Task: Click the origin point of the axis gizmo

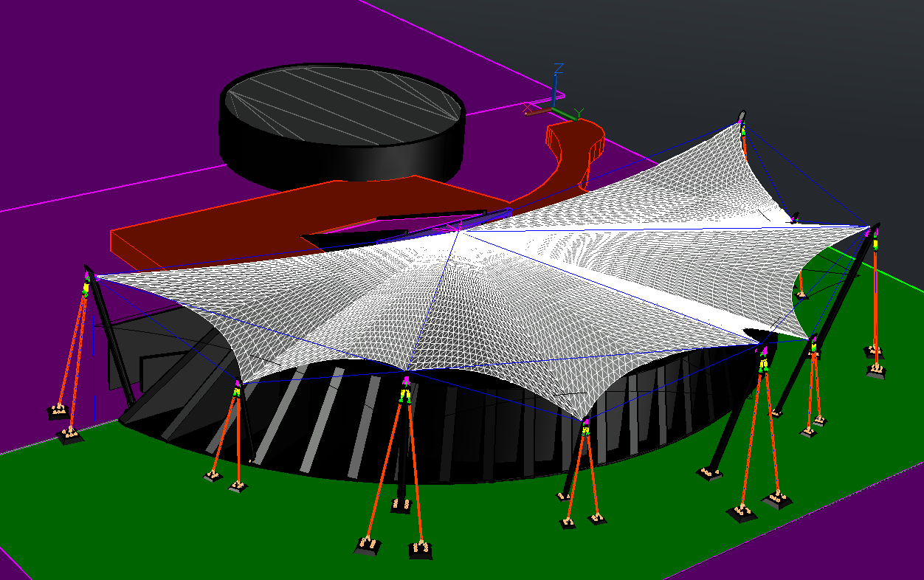Action: pos(552,108)
